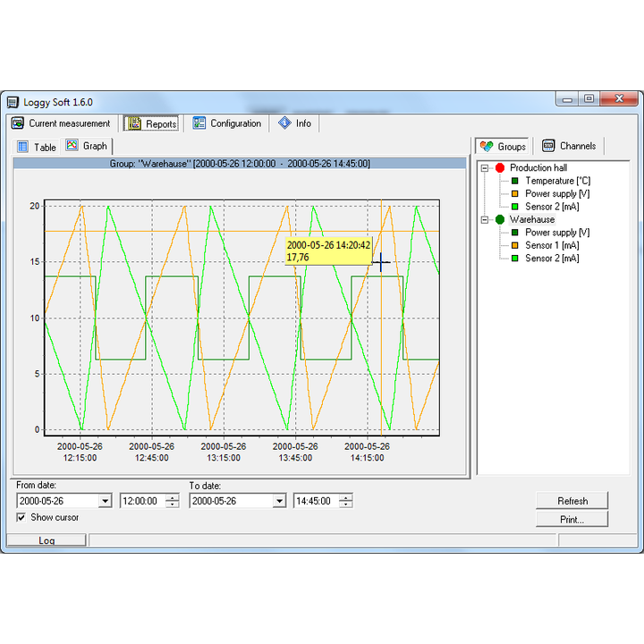Open the From date dropdown
Viewport: 644px width, 644px height.
pos(105,501)
